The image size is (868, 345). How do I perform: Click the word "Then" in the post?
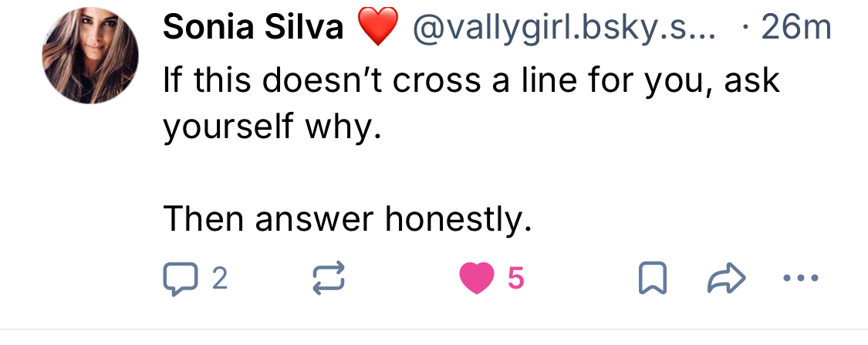[203, 222]
